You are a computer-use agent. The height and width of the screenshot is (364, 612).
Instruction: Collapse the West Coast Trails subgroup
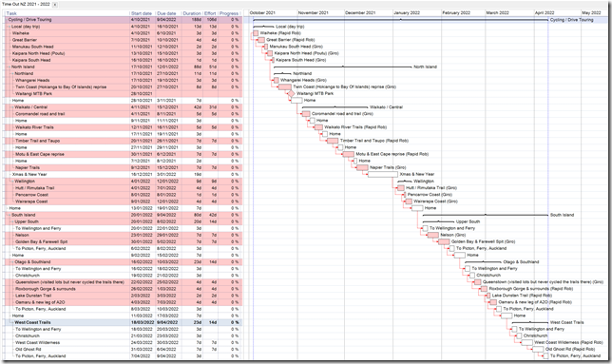coord(12,322)
